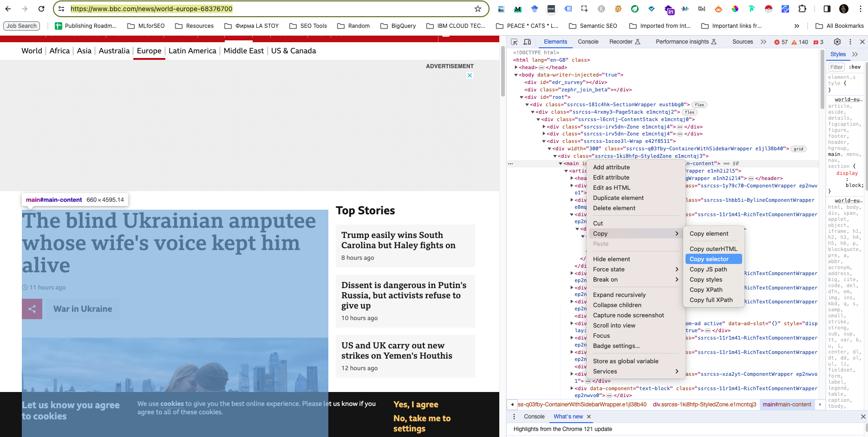Open the Chrome extensions puzzle icon

point(802,9)
